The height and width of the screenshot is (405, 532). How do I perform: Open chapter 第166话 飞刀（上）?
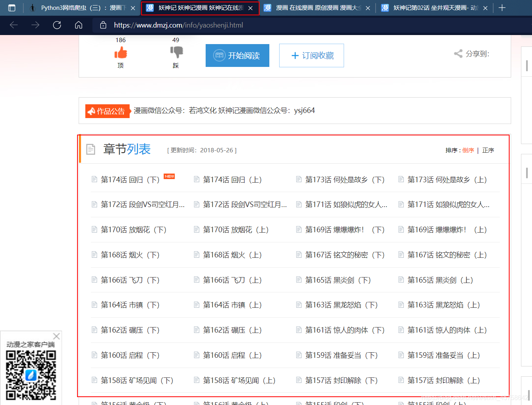pos(232,280)
